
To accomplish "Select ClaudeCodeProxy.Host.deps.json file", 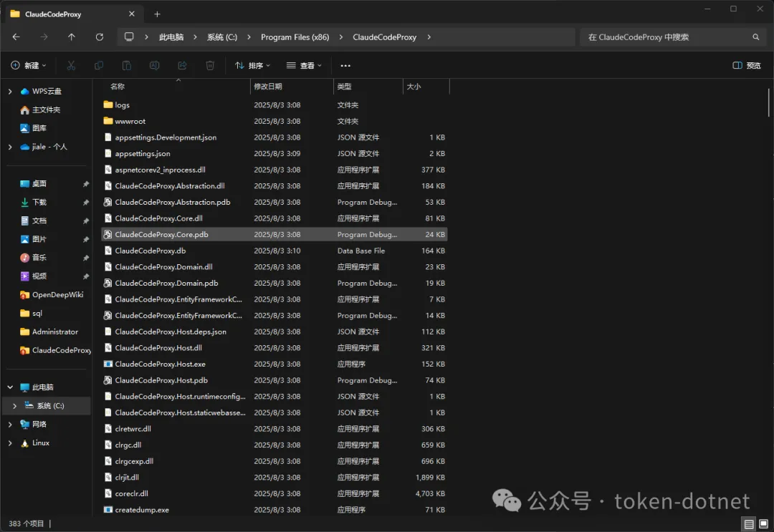I will [274, 332].
